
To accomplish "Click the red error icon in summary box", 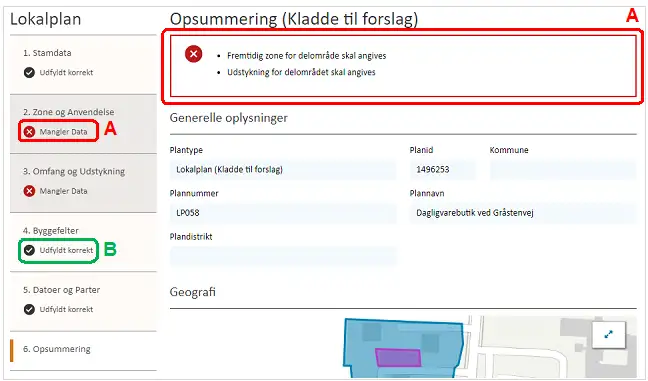I will (193, 54).
